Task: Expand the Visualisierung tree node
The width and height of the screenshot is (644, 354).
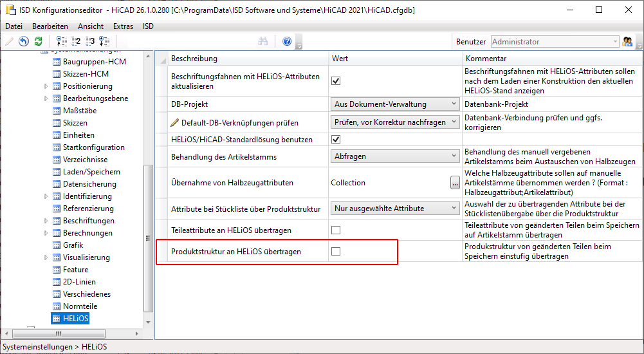Action: [x=46, y=257]
